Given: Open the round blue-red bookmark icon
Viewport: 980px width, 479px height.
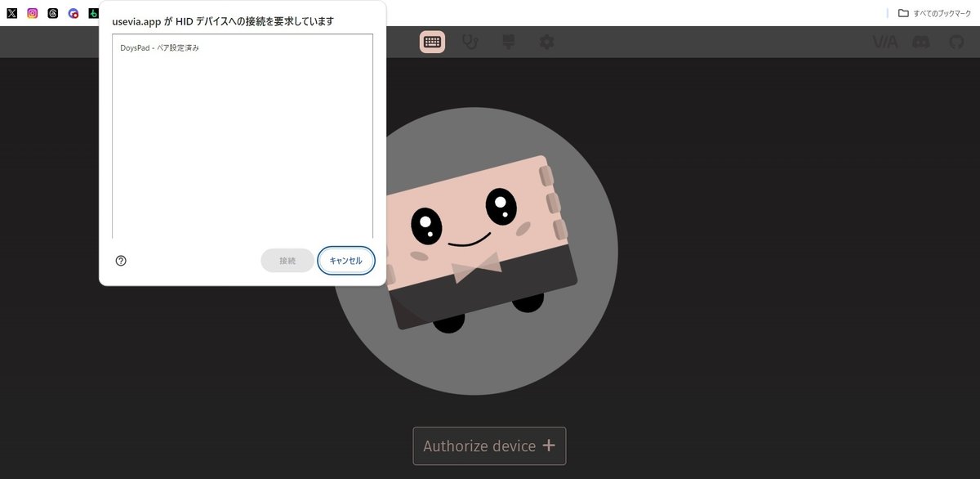Looking at the screenshot, I should pos(73,13).
